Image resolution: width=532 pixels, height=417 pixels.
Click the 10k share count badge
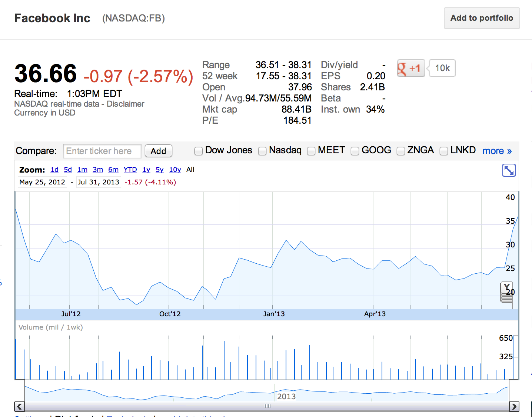point(442,68)
